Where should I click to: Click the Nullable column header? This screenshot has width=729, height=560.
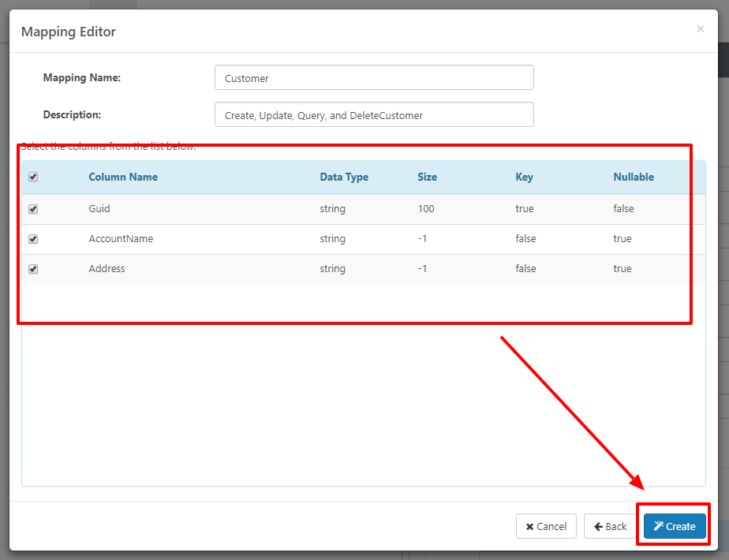coord(634,177)
